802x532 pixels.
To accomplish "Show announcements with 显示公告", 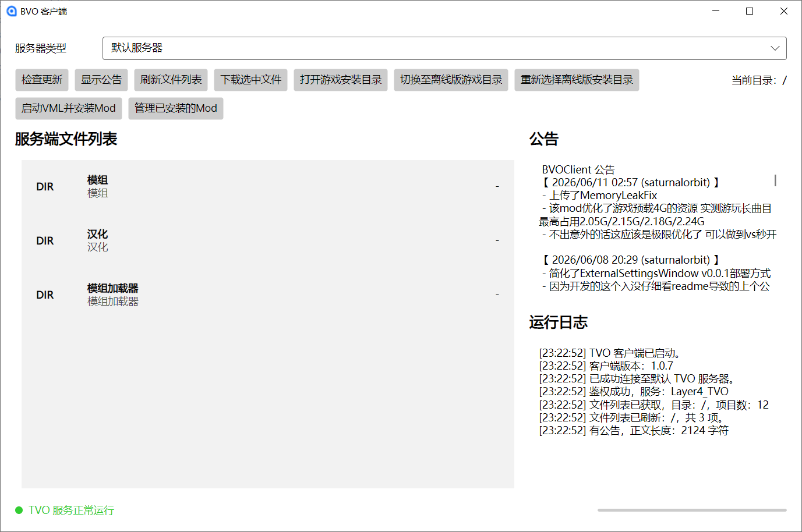I will (101, 80).
